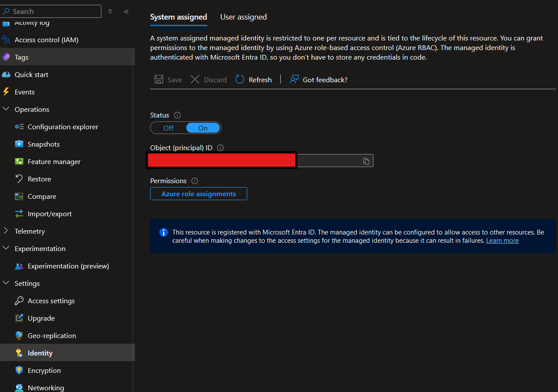Refresh the identity page
This screenshot has height=392, width=558.
(253, 80)
